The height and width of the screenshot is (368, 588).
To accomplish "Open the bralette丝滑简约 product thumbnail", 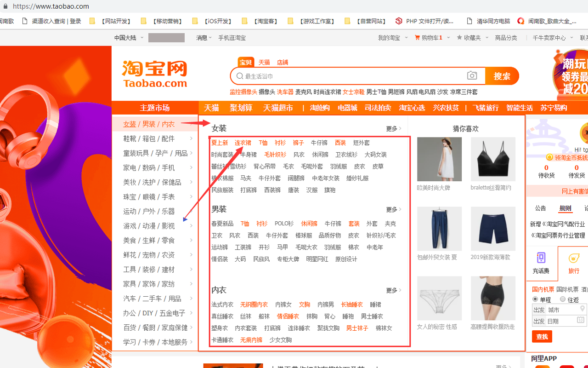I will (x=493, y=159).
